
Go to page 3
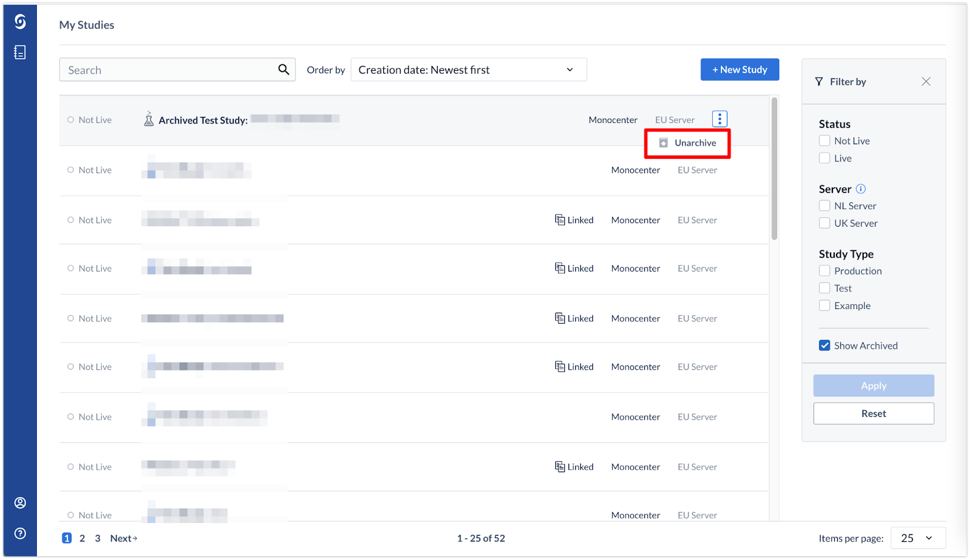tap(98, 538)
